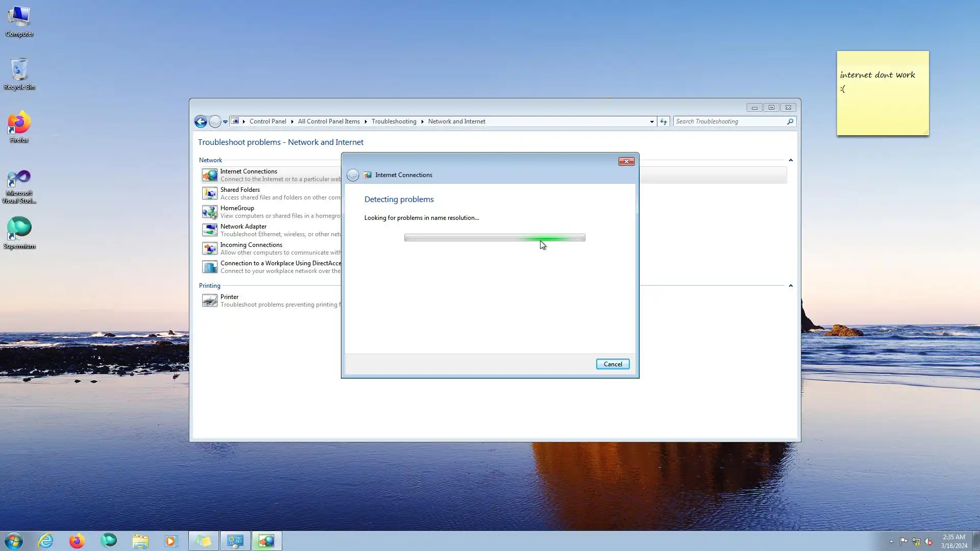Open the HomeGroup troubleshooter icon

tap(209, 212)
